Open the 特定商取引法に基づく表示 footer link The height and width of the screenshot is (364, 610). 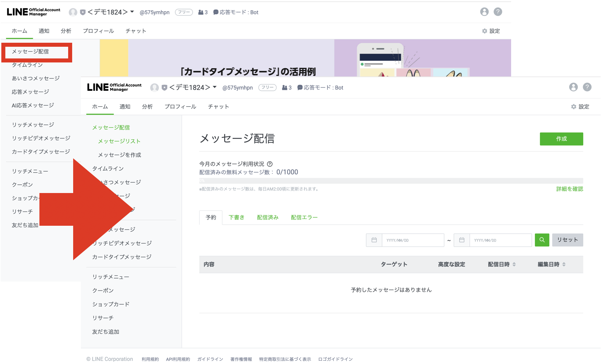[285, 359]
